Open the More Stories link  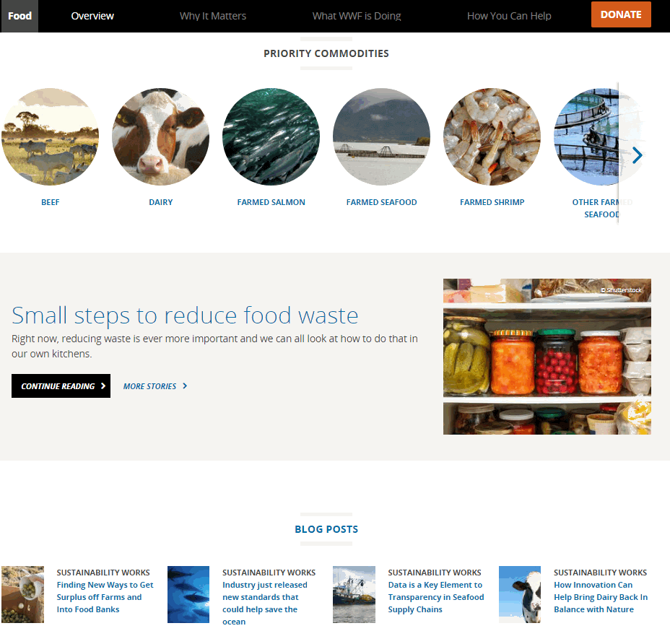click(x=155, y=386)
